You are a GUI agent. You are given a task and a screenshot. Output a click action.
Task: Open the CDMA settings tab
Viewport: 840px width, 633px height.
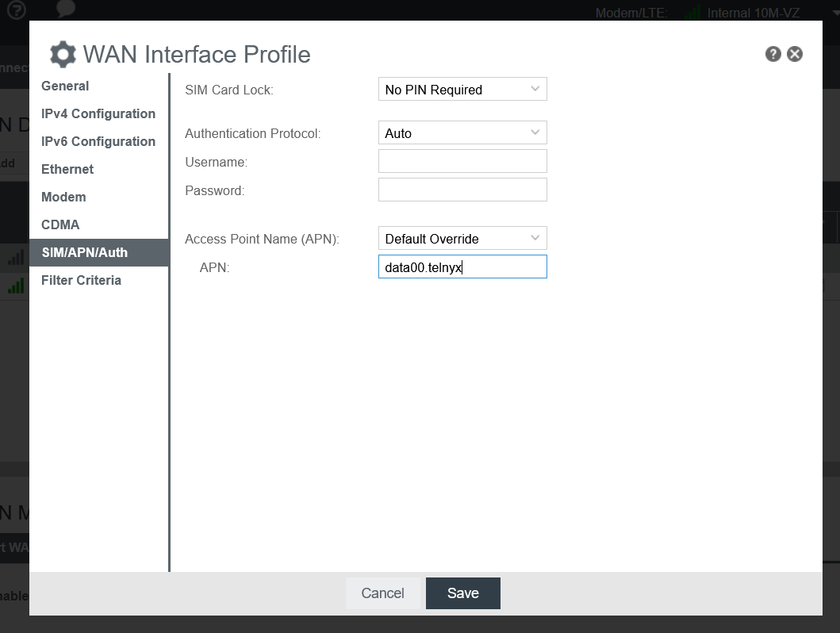(x=60, y=224)
